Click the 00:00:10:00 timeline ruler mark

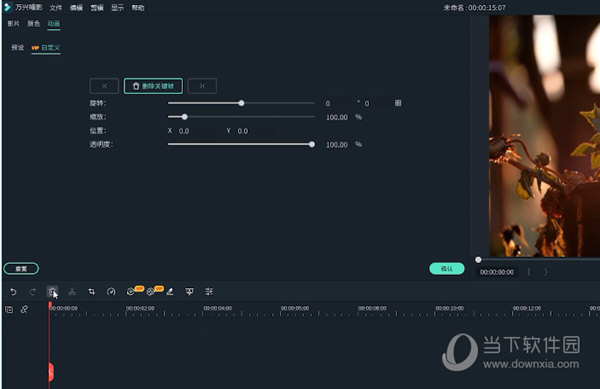(x=449, y=308)
